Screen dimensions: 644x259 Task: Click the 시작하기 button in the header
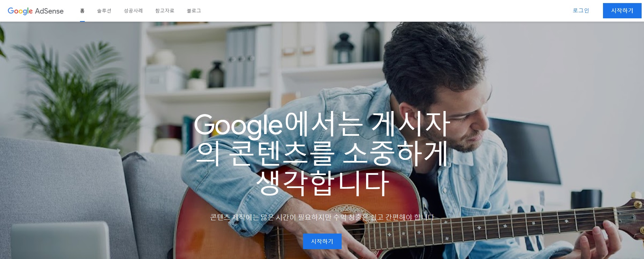[x=622, y=11]
